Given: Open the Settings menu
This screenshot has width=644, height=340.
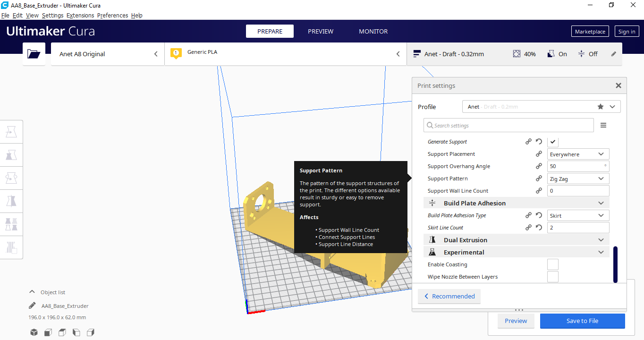Looking at the screenshot, I should [x=52, y=15].
